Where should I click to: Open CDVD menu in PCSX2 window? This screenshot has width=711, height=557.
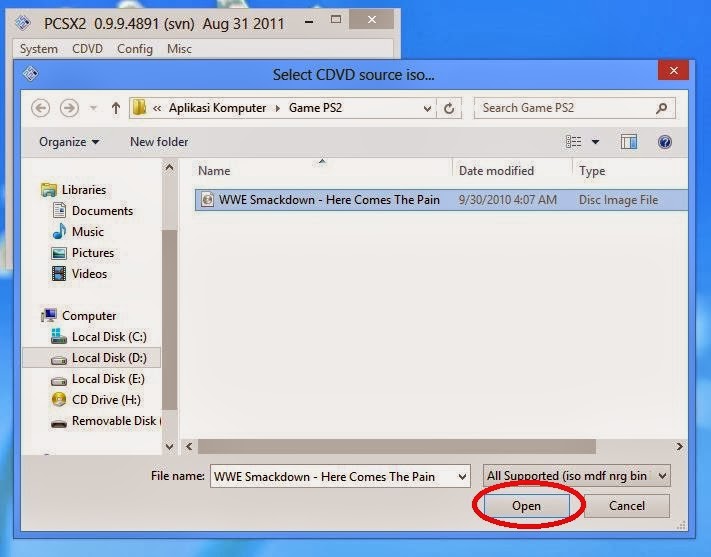tap(88, 49)
